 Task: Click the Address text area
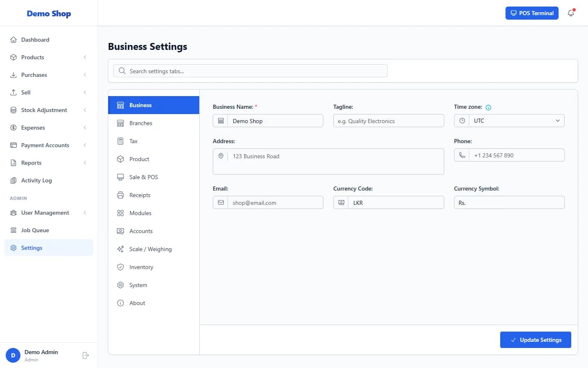pyautogui.click(x=328, y=162)
